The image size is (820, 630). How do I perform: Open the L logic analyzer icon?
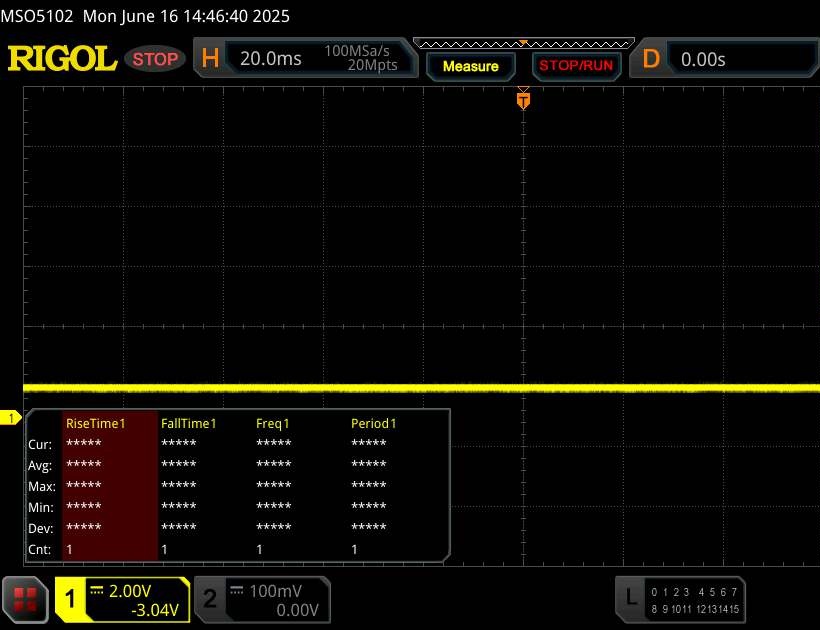pos(630,597)
